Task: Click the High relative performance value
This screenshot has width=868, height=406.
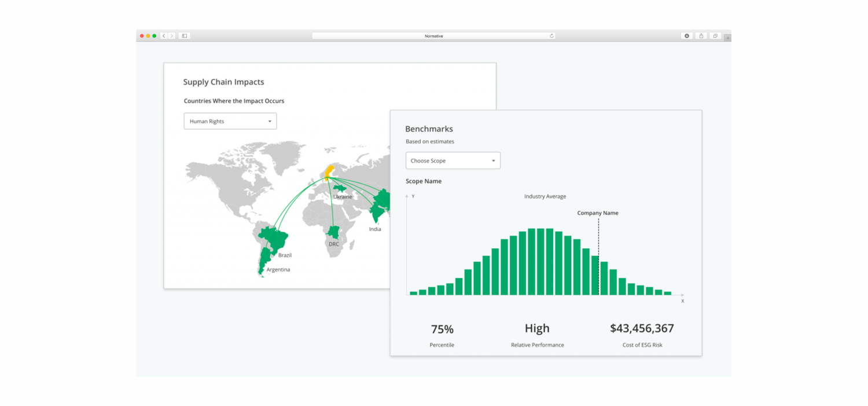Action: point(537,328)
